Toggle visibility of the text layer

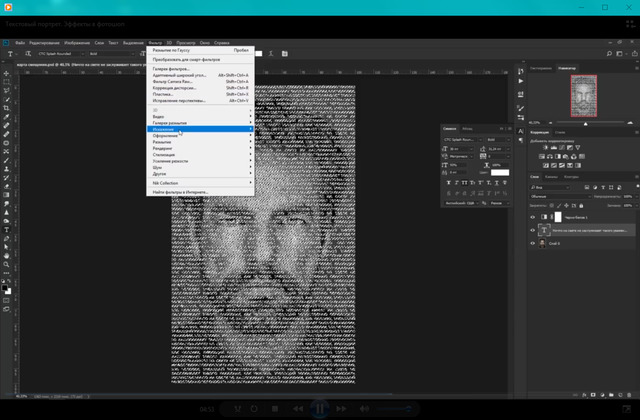(x=532, y=229)
